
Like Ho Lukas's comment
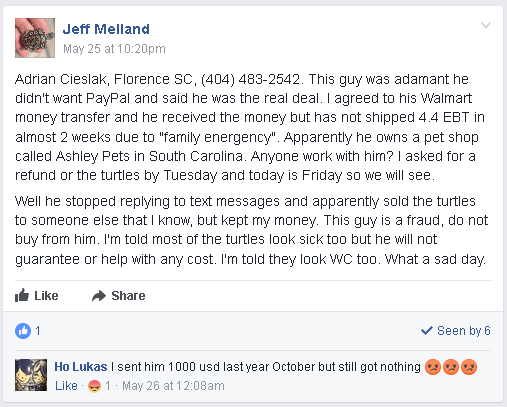click(66, 386)
